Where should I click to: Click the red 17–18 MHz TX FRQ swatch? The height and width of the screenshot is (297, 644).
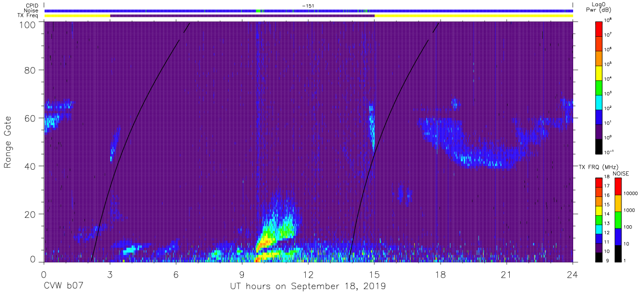click(x=599, y=182)
